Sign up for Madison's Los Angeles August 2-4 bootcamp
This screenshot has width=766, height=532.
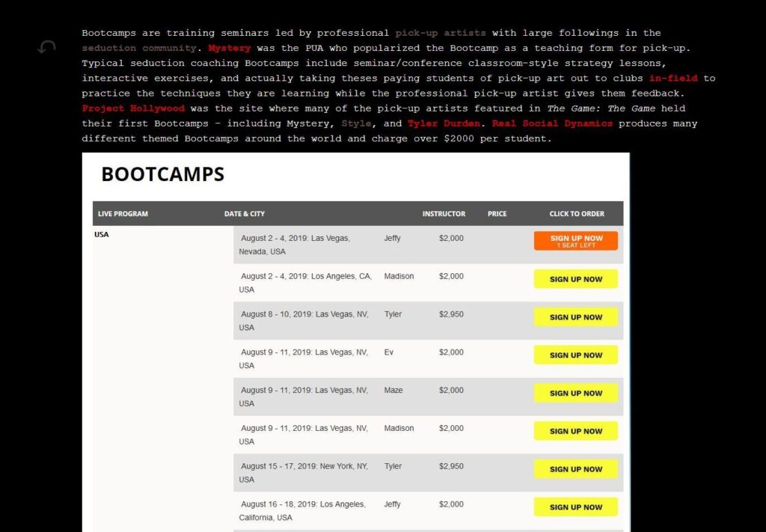(x=575, y=278)
